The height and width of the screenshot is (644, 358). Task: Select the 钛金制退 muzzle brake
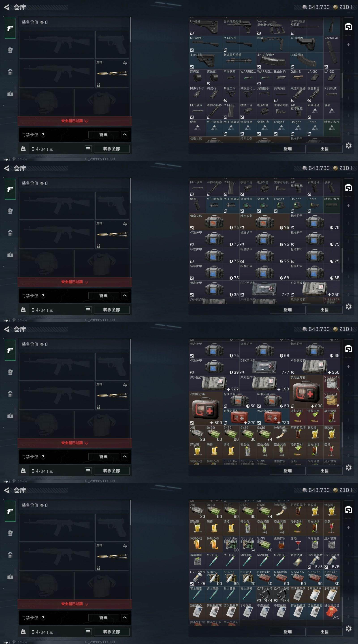[x=315, y=94]
